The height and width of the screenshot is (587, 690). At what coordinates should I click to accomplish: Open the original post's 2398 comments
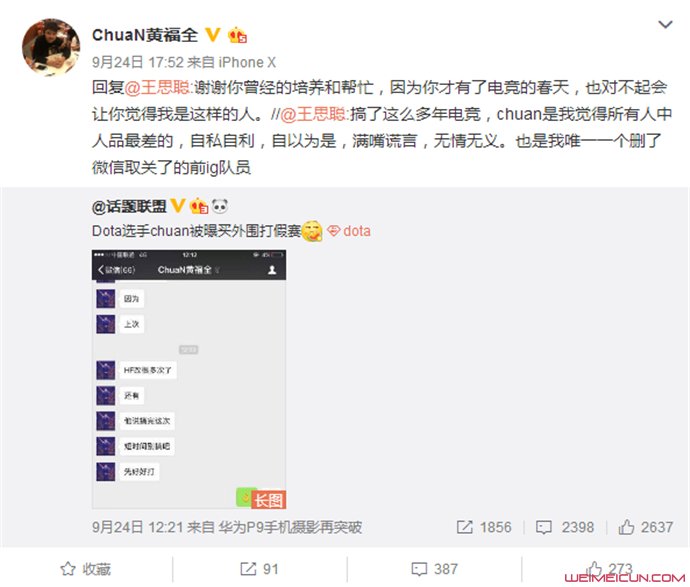[565, 527]
